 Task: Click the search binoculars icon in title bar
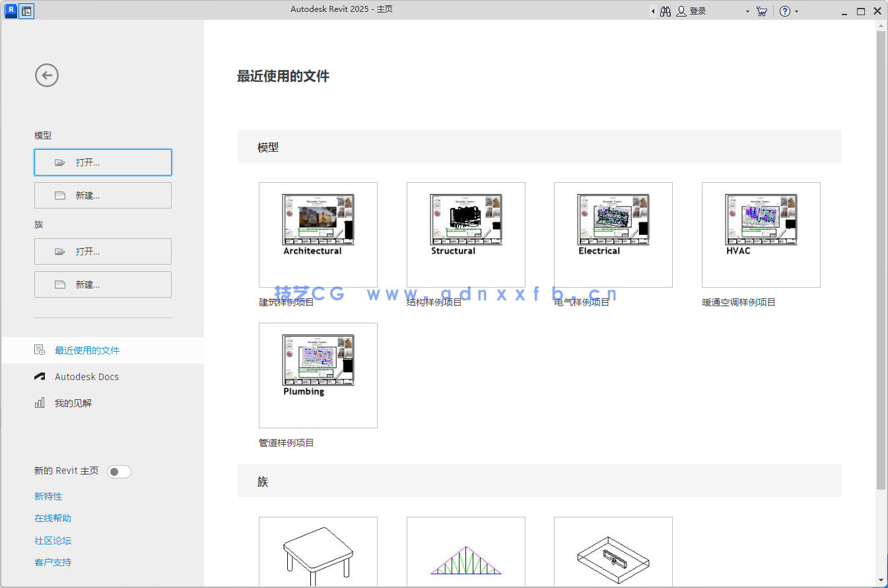(665, 11)
